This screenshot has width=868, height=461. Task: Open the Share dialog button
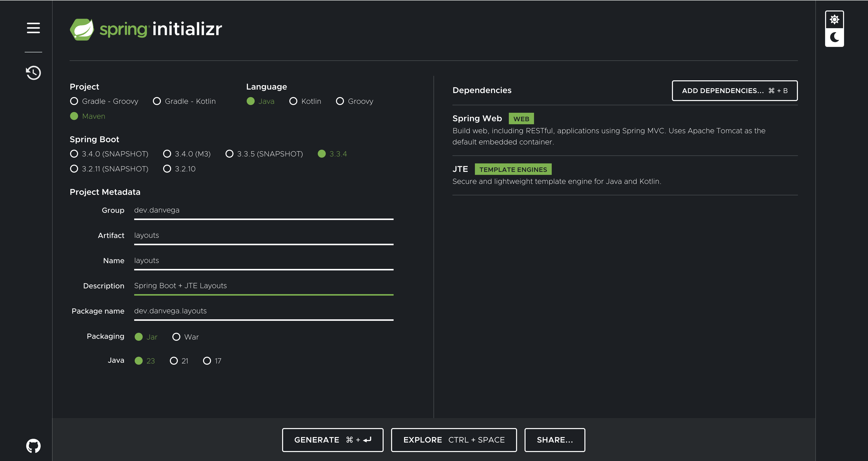pyautogui.click(x=555, y=440)
